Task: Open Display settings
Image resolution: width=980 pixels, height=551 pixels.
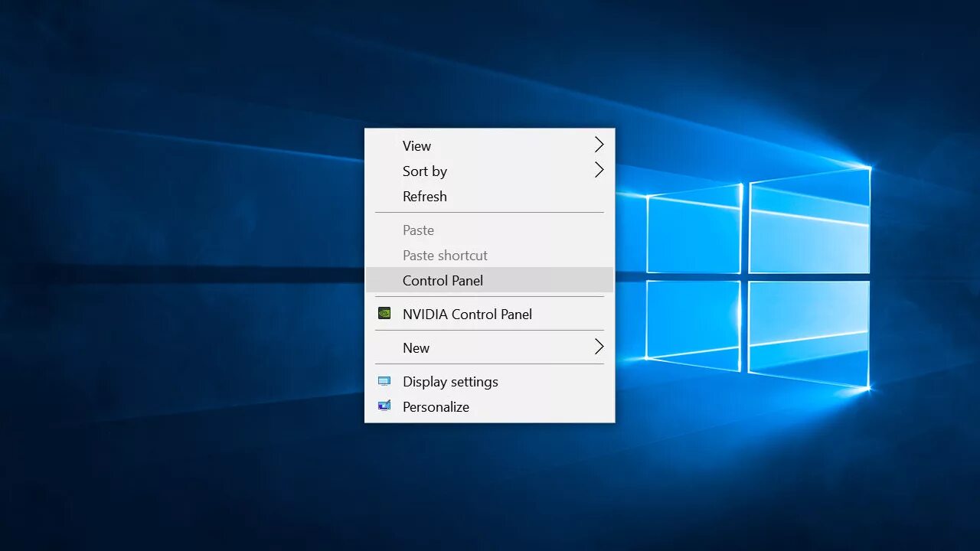Action: (x=489, y=381)
